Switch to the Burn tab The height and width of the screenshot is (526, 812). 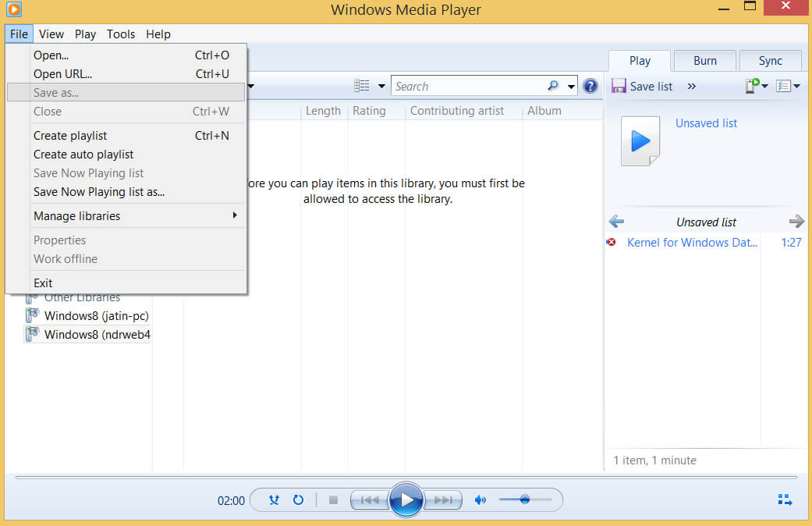704,60
